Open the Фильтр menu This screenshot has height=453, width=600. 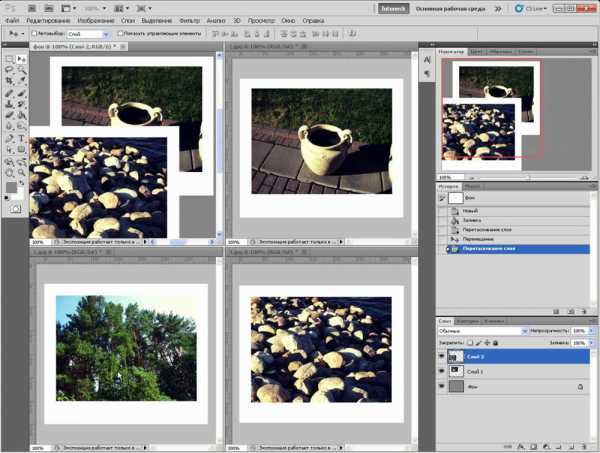click(x=189, y=20)
